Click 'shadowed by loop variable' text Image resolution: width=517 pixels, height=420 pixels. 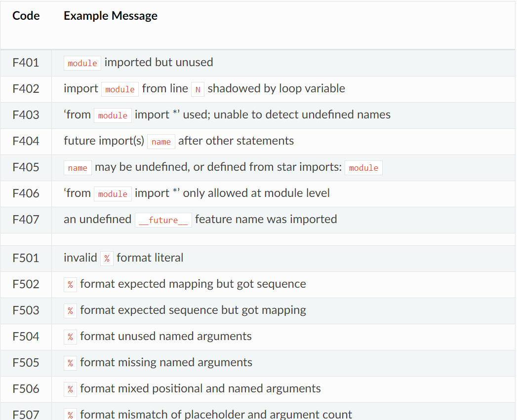coord(276,89)
